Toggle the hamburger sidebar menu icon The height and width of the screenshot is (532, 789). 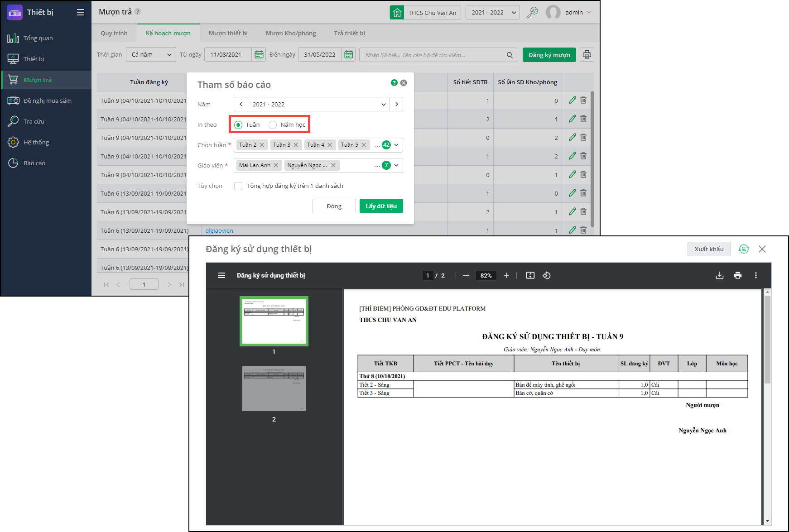[x=81, y=12]
